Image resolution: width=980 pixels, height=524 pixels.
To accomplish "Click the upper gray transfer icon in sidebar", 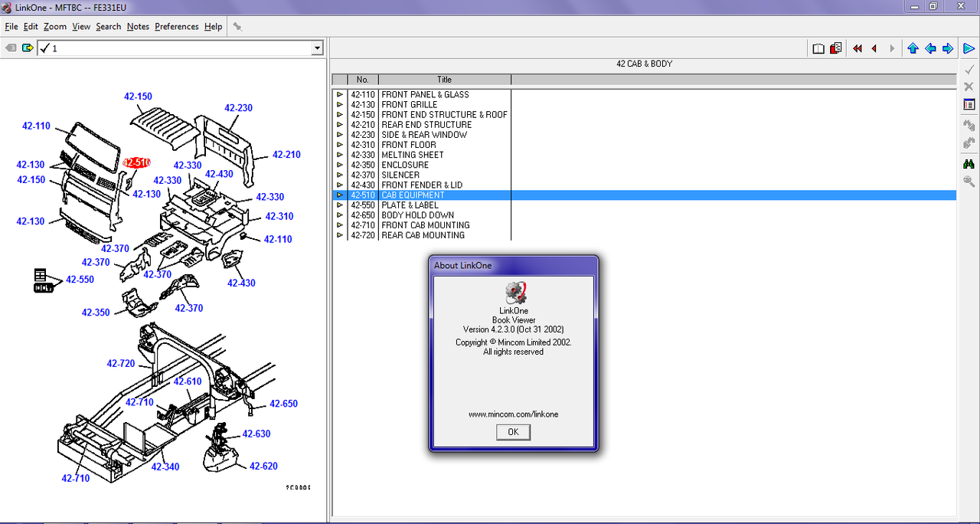I will pyautogui.click(x=969, y=125).
